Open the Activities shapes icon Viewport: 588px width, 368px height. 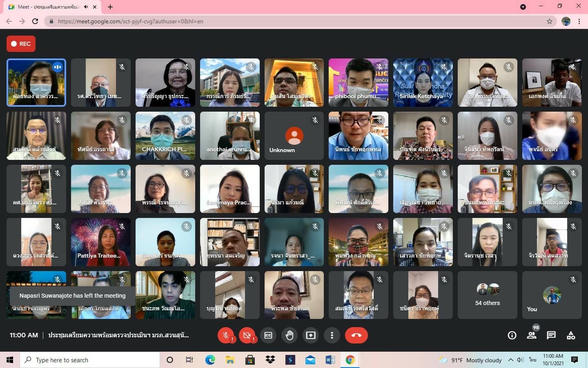point(571,335)
